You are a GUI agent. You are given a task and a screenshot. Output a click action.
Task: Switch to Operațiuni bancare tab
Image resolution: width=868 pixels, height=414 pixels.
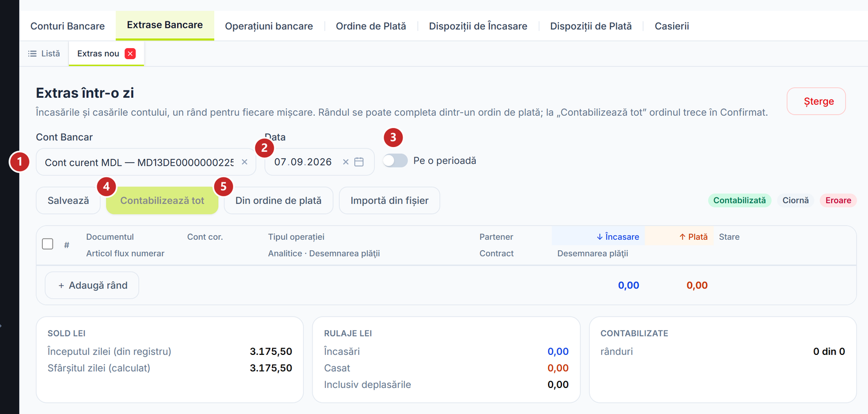point(269,26)
